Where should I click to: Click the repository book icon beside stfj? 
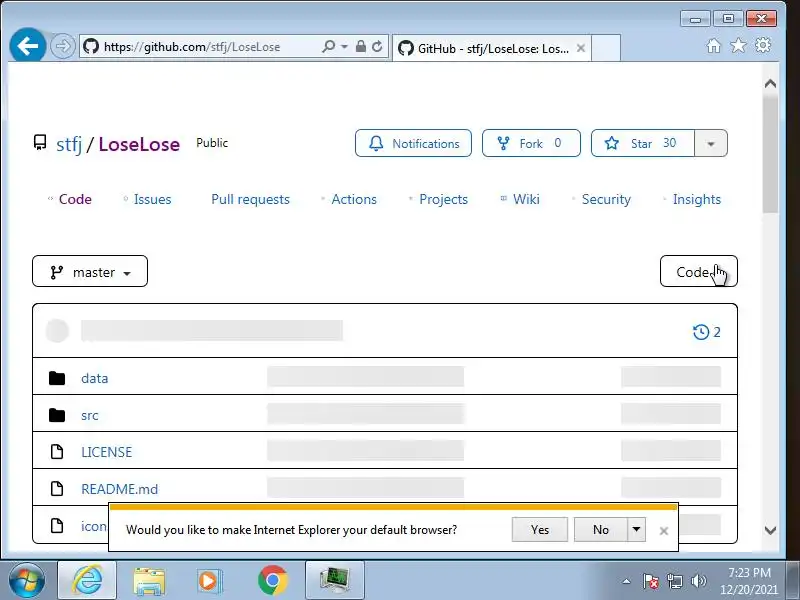(x=40, y=142)
